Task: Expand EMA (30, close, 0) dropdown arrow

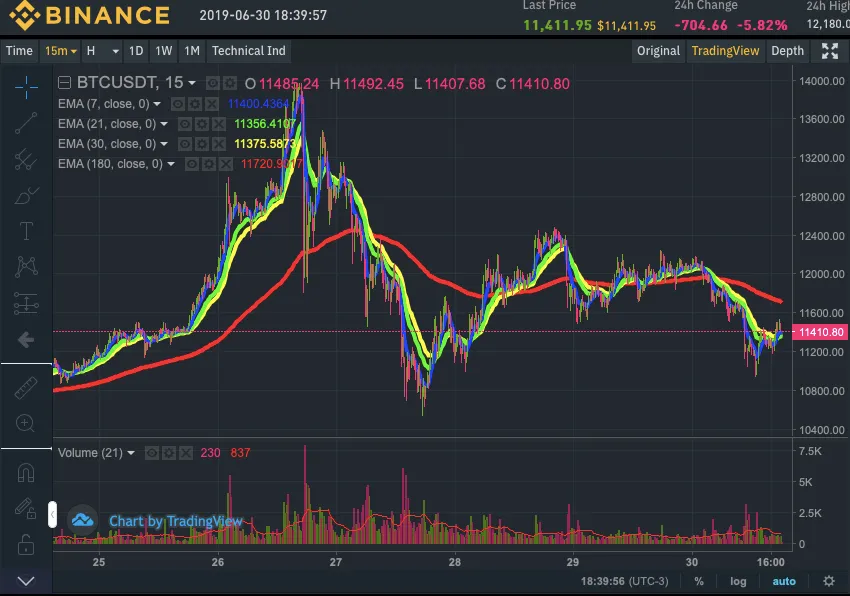Action: (164, 144)
